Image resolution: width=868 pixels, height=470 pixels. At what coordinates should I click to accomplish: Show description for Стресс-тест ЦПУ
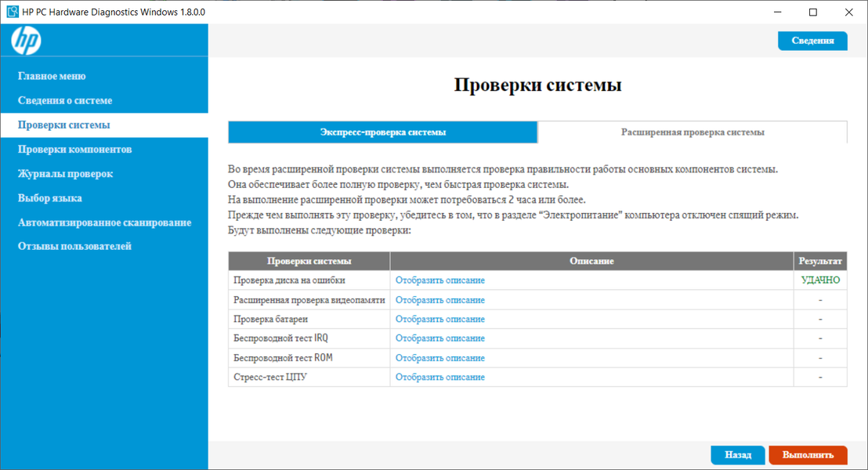point(440,377)
